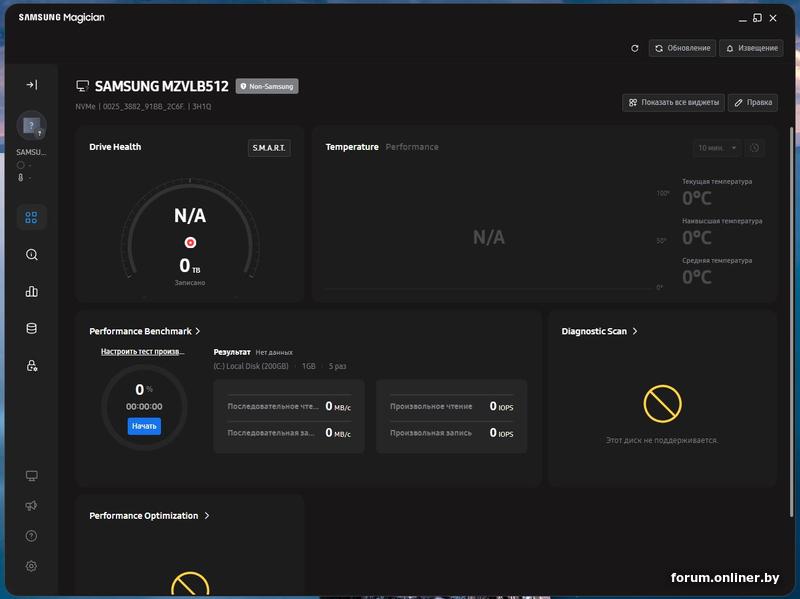
Task: Select the Temperature tab
Action: 352,147
